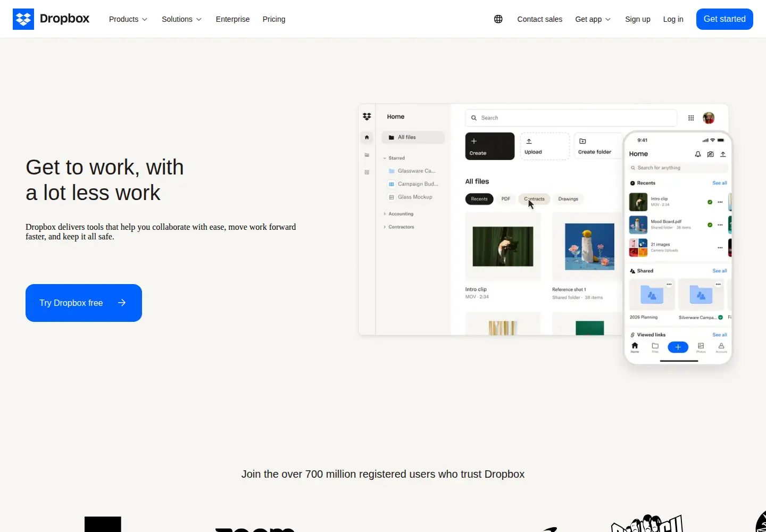
Task: Collapse the Starred section in the mockup
Action: pos(394,158)
